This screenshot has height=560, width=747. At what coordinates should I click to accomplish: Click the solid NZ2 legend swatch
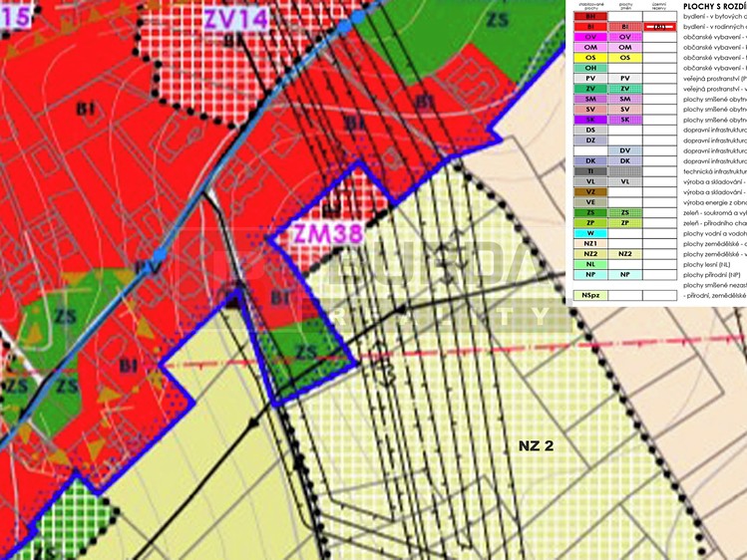pyautogui.click(x=590, y=254)
